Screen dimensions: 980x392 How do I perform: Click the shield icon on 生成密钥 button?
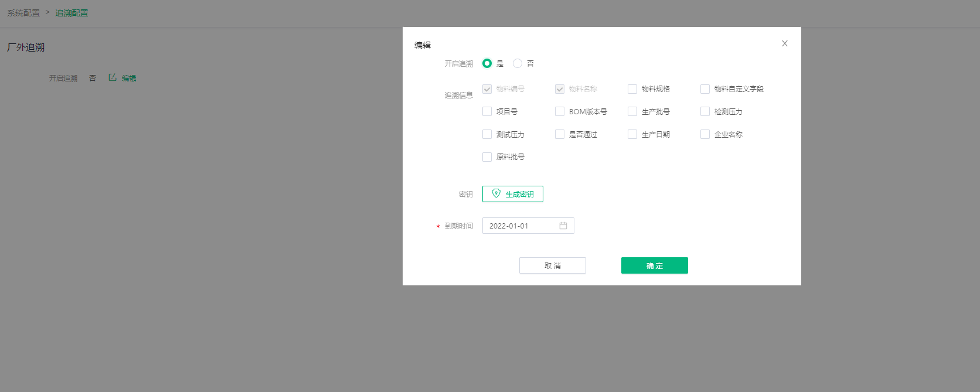[x=496, y=193]
